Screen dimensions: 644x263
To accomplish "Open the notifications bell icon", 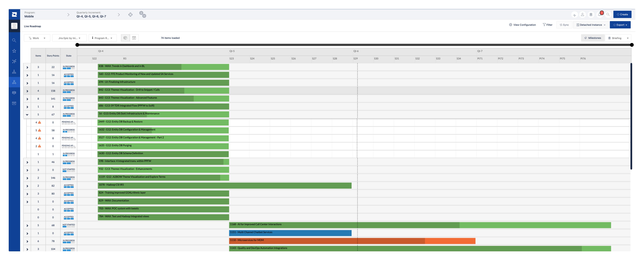I will click(600, 14).
